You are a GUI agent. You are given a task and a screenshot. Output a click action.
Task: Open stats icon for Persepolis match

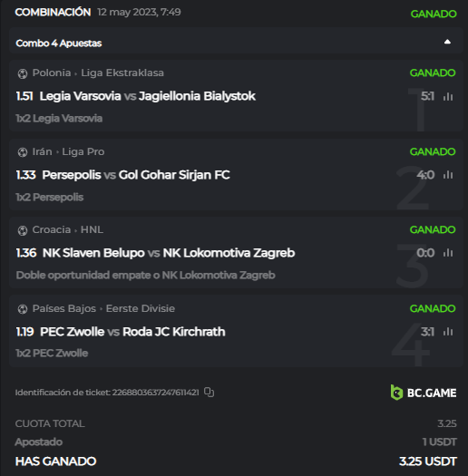448,175
